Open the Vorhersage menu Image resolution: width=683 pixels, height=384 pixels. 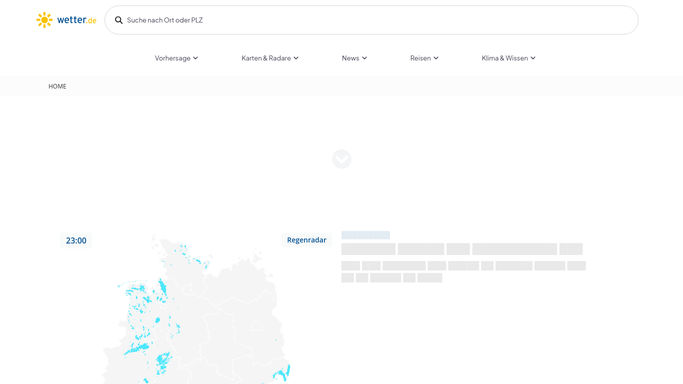click(x=176, y=58)
